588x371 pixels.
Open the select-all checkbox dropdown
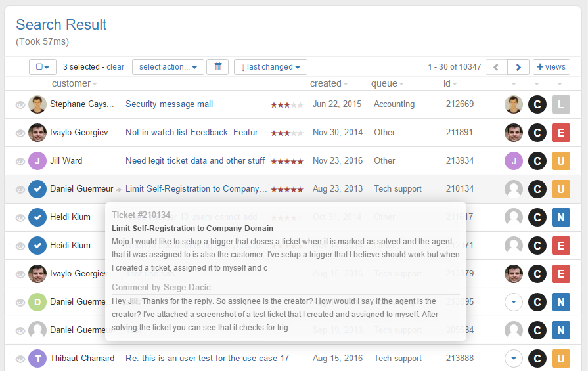43,67
